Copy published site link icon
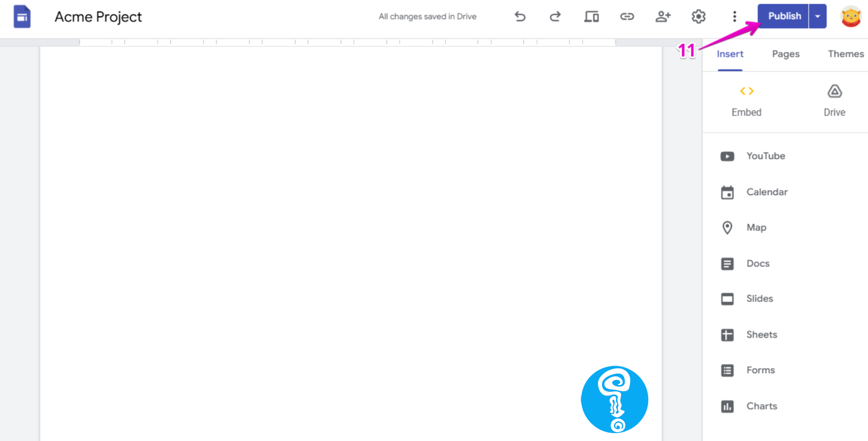 (x=627, y=17)
